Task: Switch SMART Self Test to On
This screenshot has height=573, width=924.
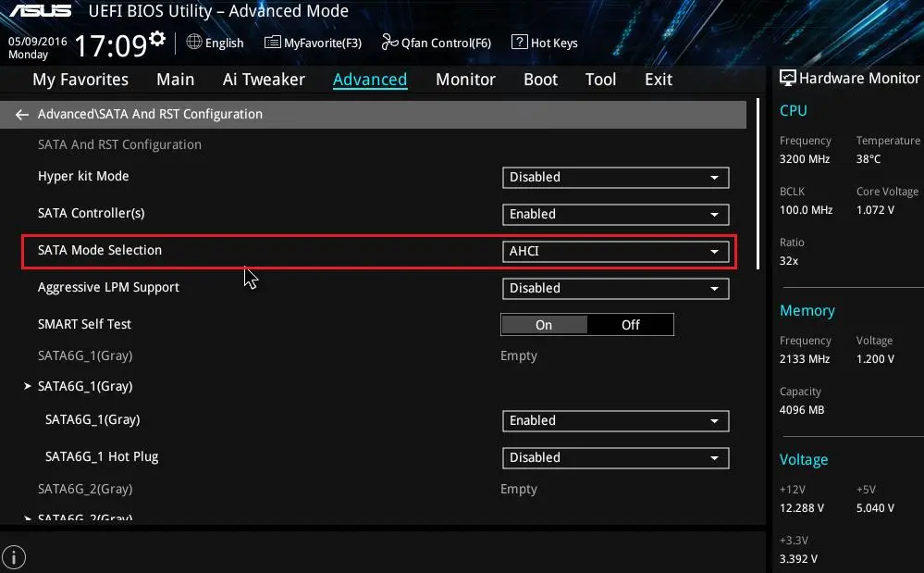Action: click(x=544, y=325)
